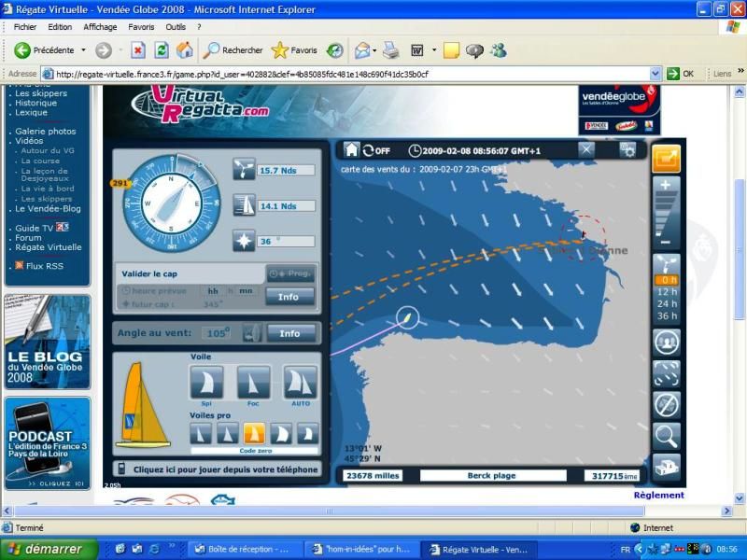Click the dashed-frame map icon

tap(666, 373)
